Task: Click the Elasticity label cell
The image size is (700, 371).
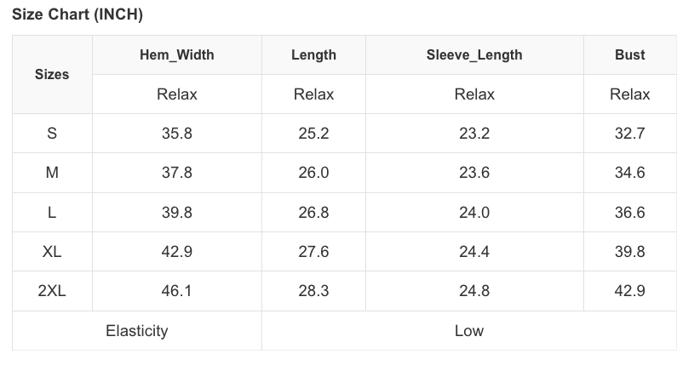Action: coord(137,331)
